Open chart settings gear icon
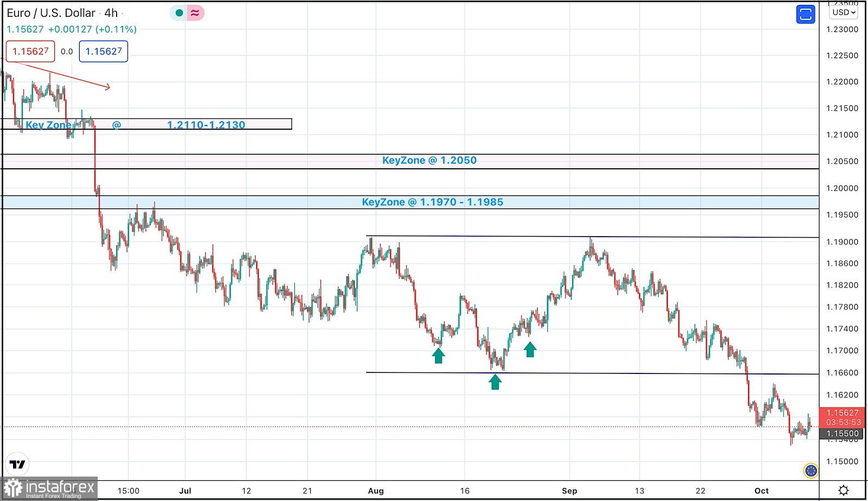 [x=844, y=491]
